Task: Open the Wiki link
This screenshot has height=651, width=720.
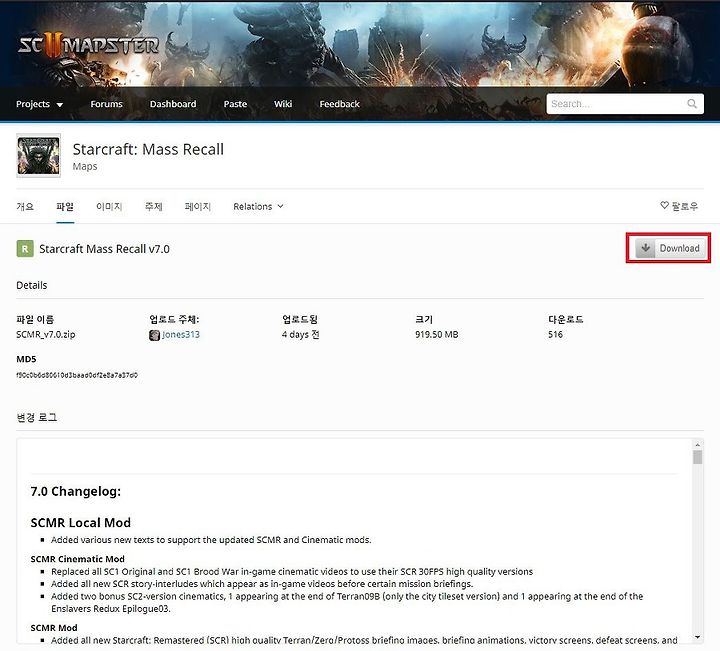Action: (283, 104)
